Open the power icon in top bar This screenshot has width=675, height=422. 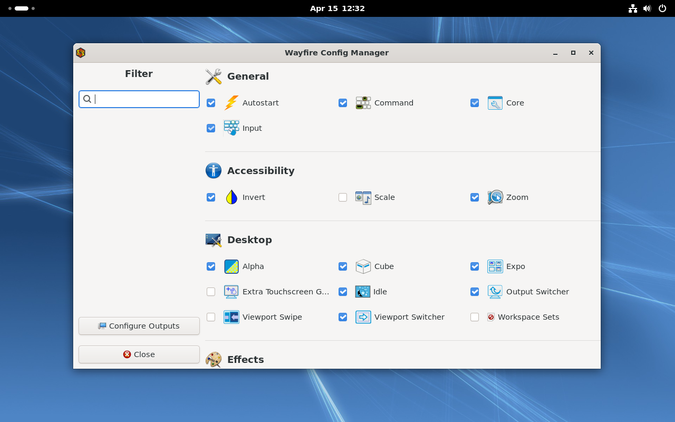663,8
